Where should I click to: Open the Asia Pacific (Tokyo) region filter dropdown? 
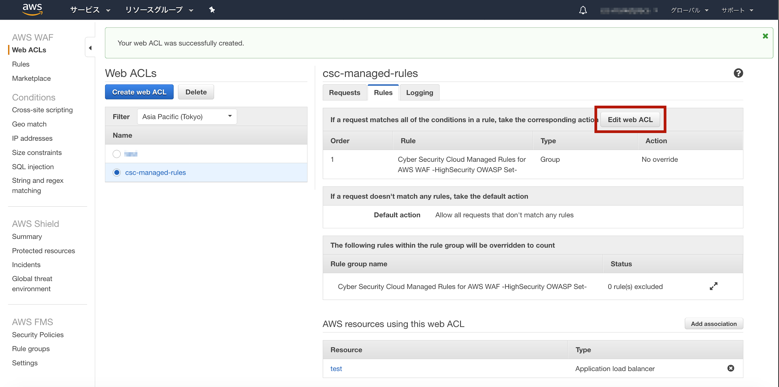(187, 117)
